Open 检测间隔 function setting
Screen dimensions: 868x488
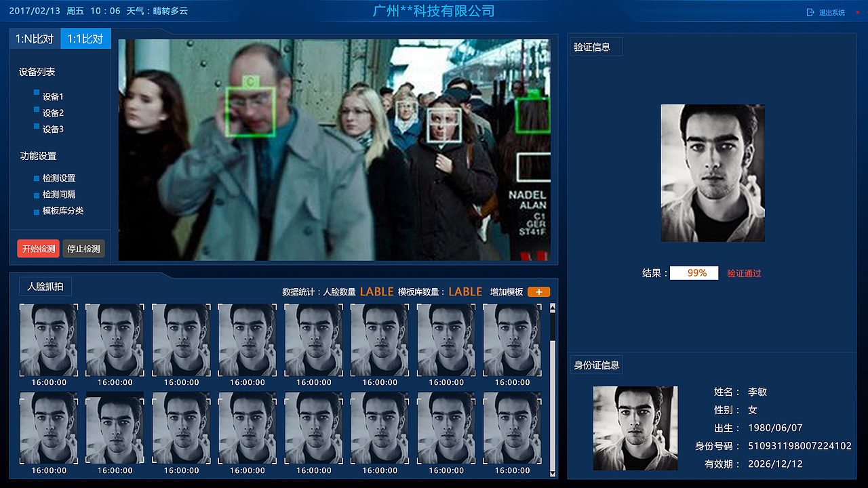pos(59,195)
